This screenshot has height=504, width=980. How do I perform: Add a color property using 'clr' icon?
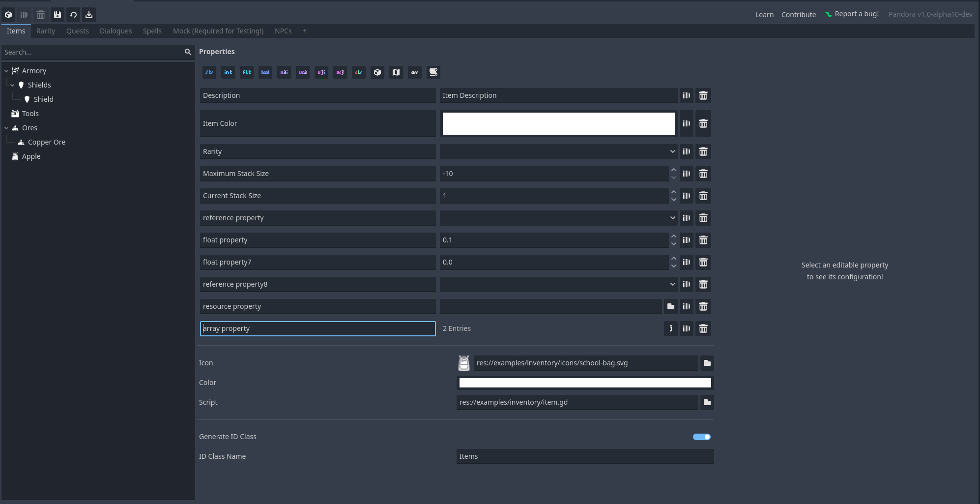[x=359, y=72]
